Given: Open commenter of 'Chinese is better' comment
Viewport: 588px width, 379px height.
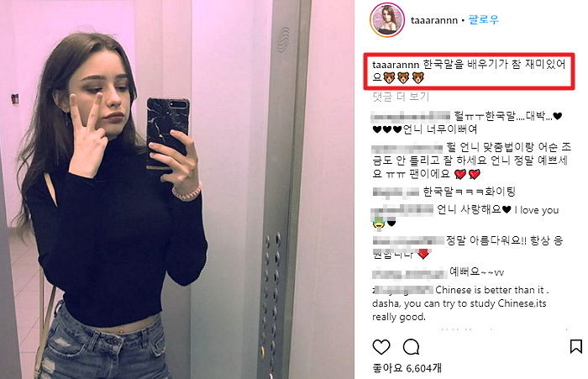Looking at the screenshot, I should pos(402,290).
